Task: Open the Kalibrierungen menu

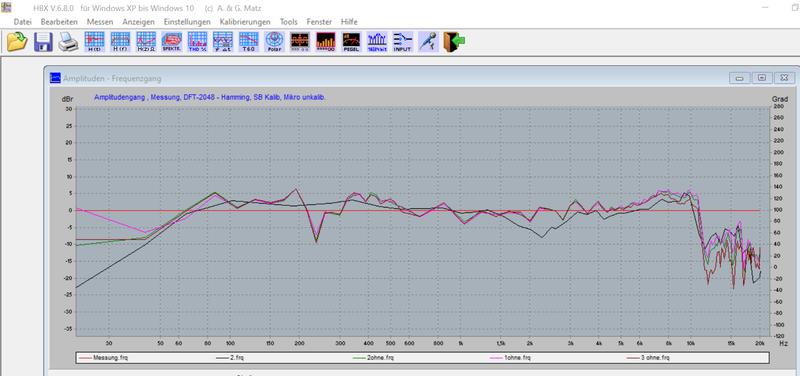Action: 245,22
